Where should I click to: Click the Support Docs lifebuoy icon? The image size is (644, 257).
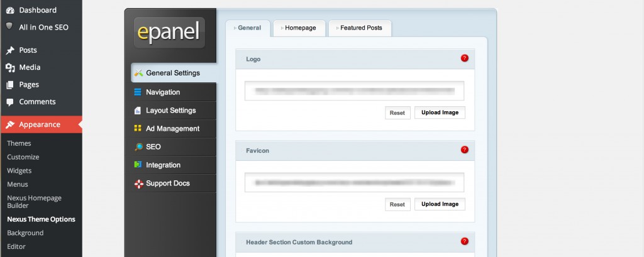(x=139, y=183)
